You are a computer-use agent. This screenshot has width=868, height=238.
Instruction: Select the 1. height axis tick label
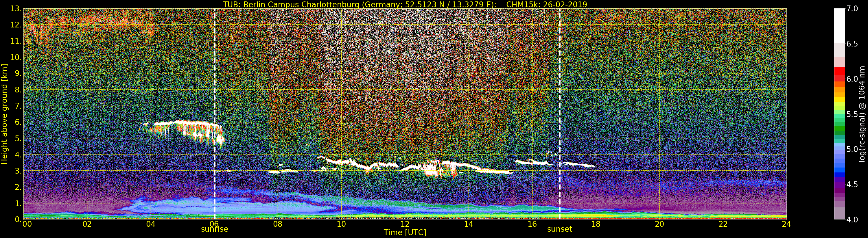pos(18,203)
